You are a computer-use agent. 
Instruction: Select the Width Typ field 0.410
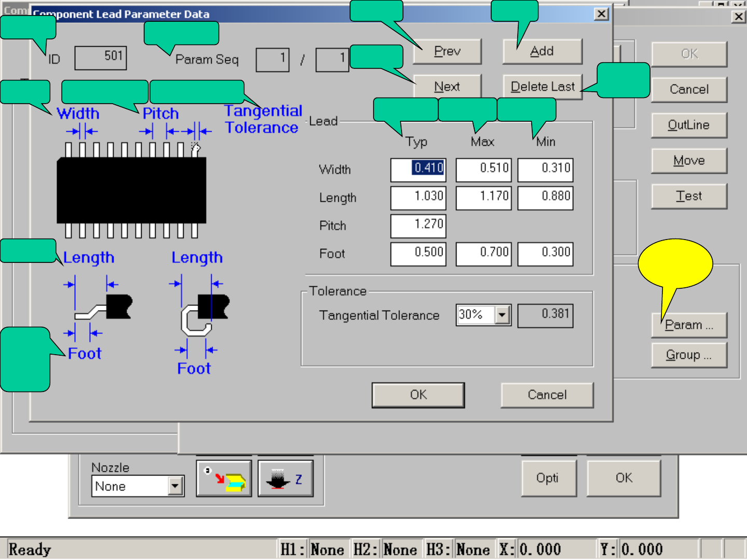click(418, 170)
